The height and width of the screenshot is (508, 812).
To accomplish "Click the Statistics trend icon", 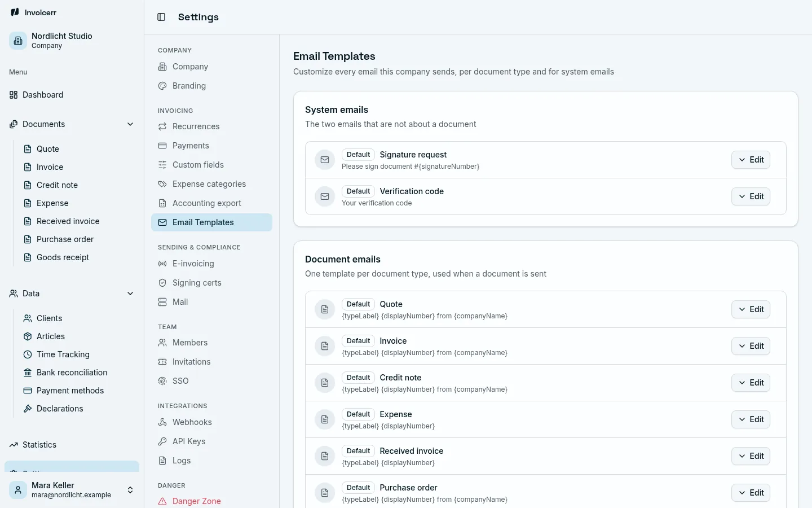I will click(x=14, y=445).
